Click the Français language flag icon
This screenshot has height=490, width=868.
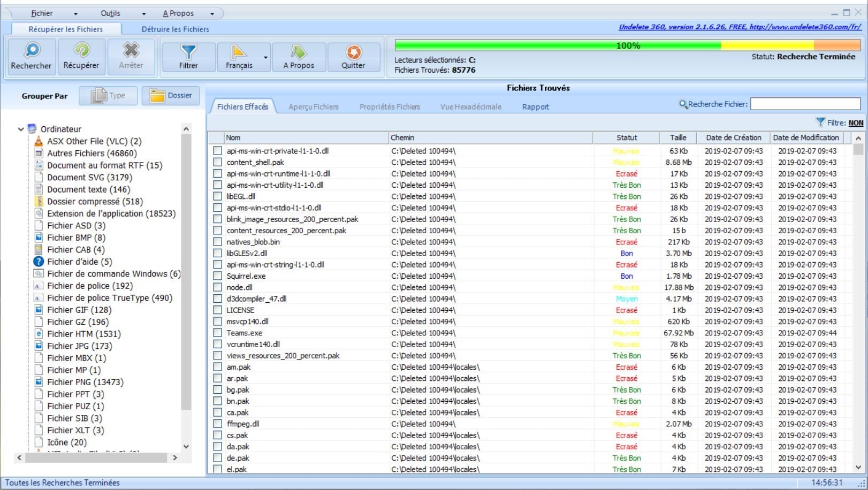pyautogui.click(x=238, y=52)
